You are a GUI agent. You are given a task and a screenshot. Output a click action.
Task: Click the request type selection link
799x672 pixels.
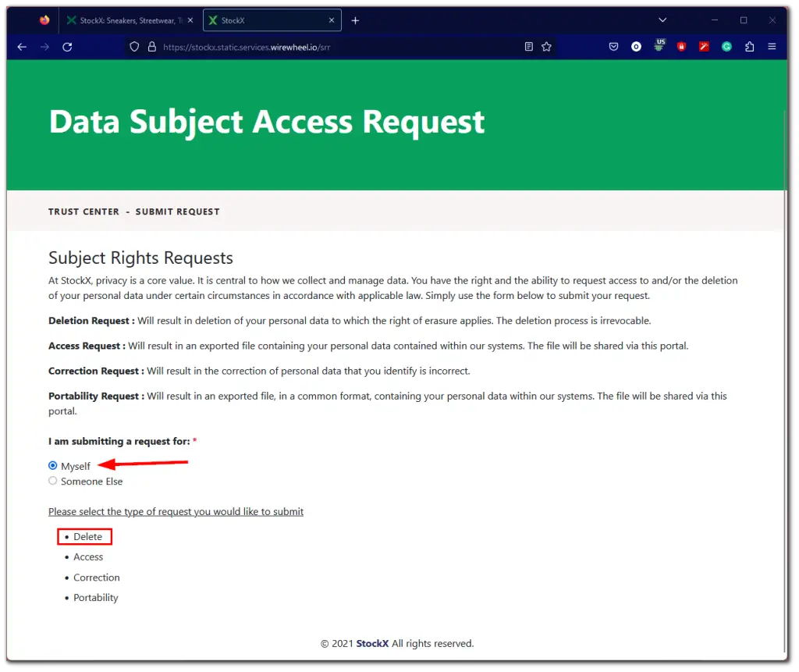point(176,511)
